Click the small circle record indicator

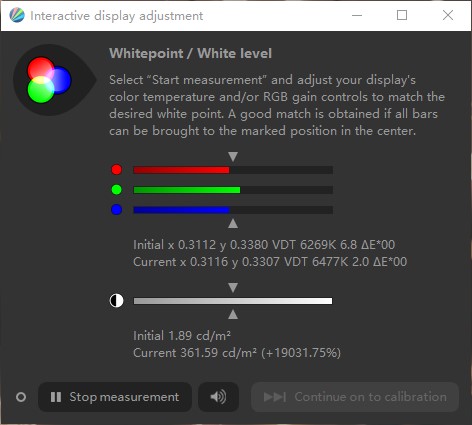(21, 397)
